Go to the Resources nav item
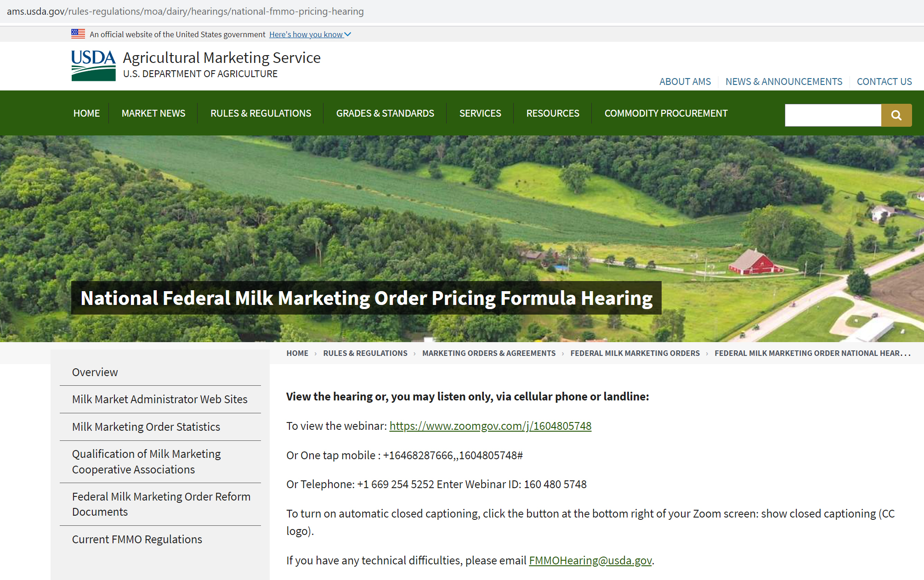924x580 pixels. point(552,113)
